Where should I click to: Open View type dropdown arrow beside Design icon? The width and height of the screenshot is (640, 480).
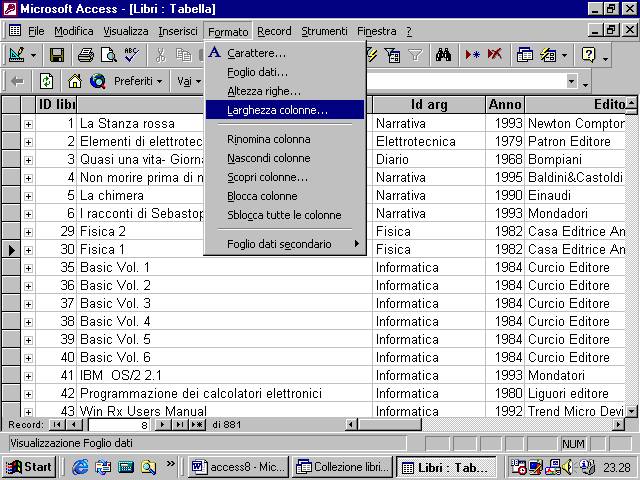[33, 56]
